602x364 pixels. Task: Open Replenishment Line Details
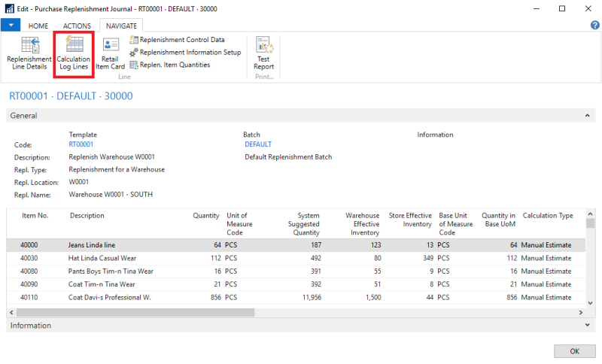coord(29,53)
